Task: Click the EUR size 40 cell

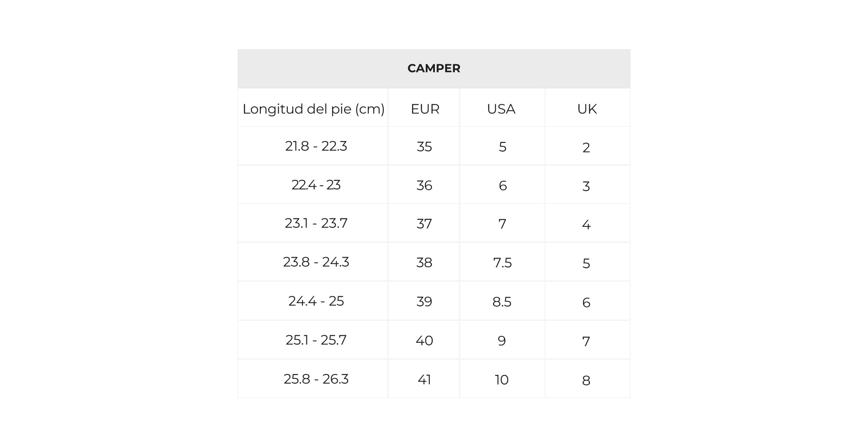Action: coord(424,340)
